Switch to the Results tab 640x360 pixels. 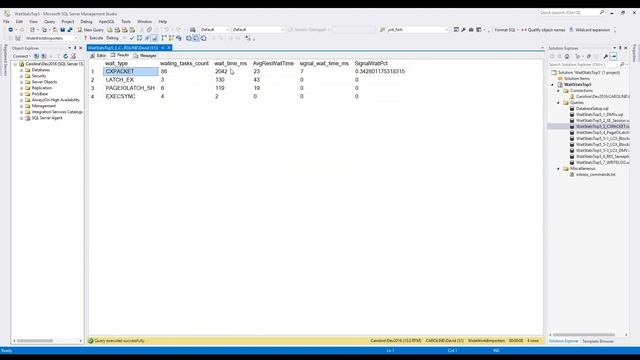[x=120, y=55]
